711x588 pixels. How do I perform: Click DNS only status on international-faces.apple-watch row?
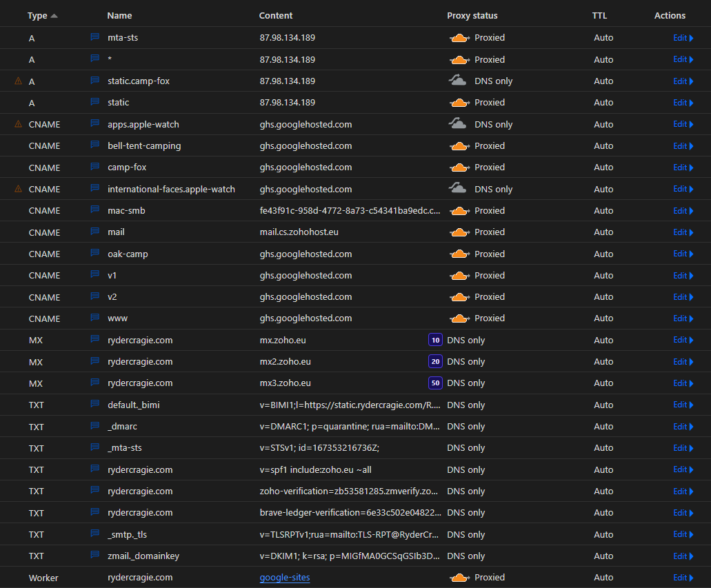(493, 189)
